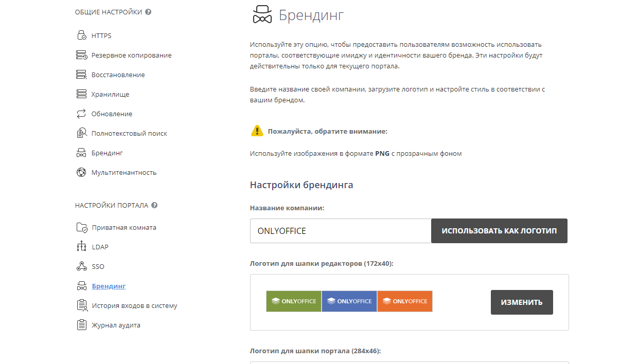Click the orange ONLYOFFICE logo preview
Viewport: 638px width, 364px height.
[405, 301]
